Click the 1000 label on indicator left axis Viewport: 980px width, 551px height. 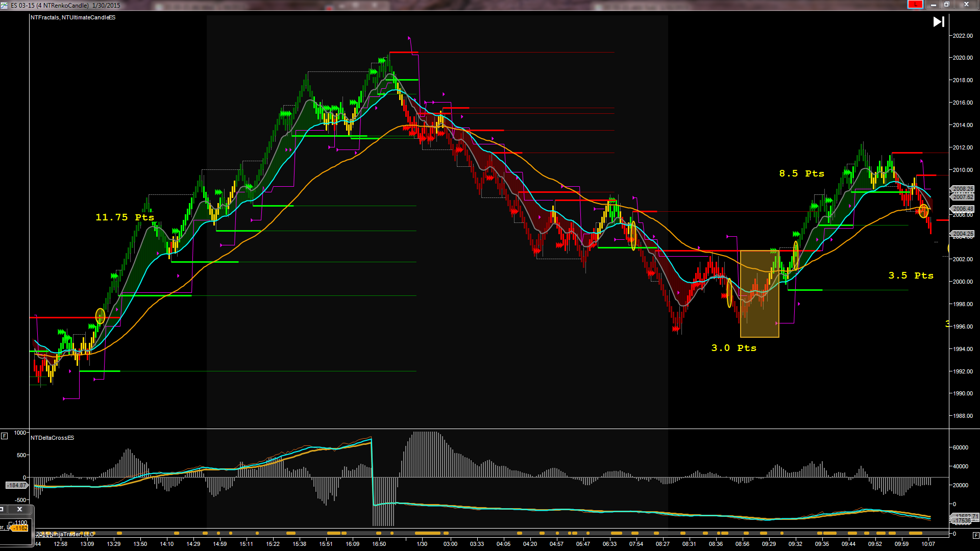(x=20, y=433)
